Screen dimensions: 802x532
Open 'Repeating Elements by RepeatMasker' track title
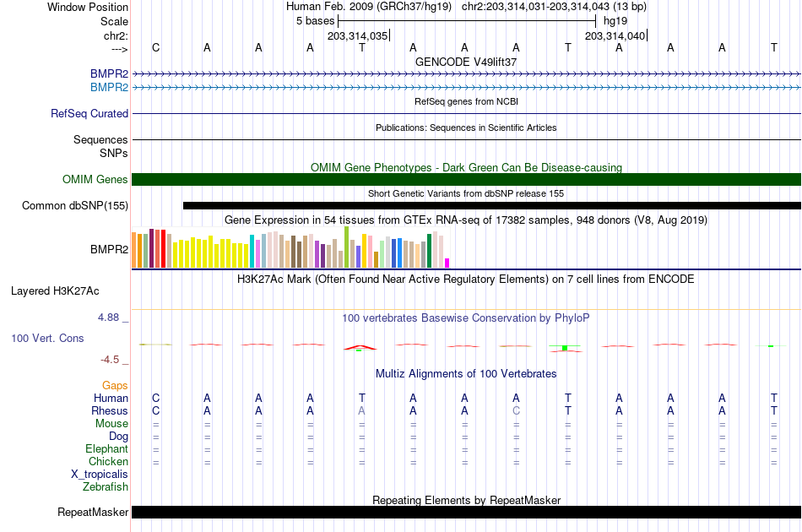466,500
